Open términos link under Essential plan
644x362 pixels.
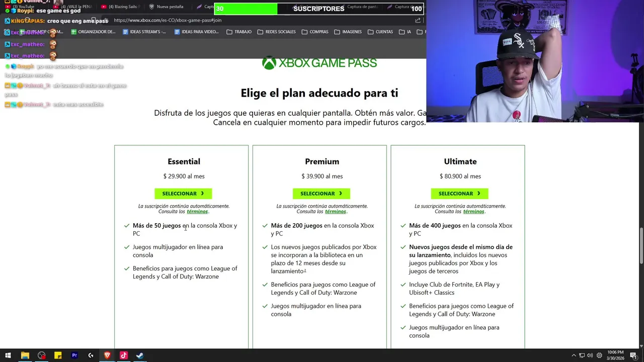click(197, 212)
